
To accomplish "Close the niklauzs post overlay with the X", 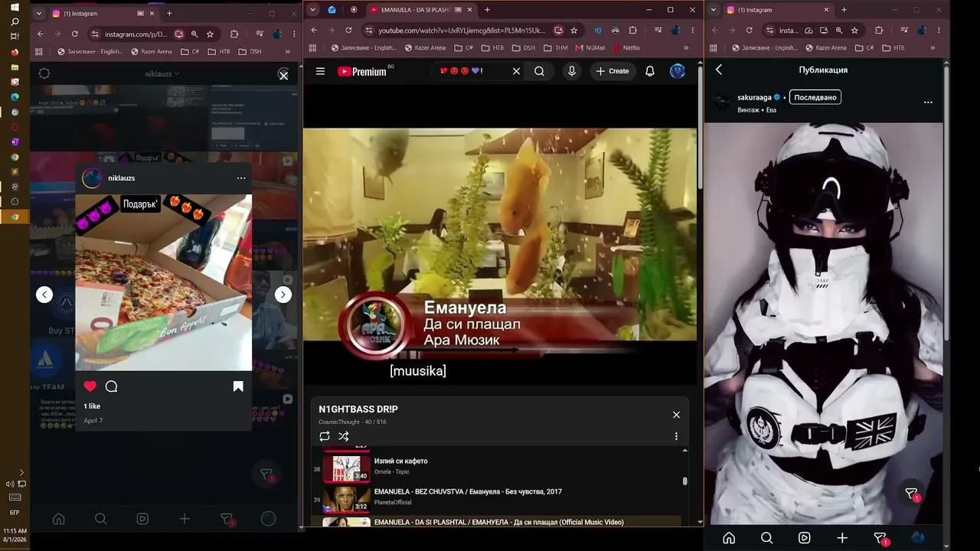I will click(283, 75).
